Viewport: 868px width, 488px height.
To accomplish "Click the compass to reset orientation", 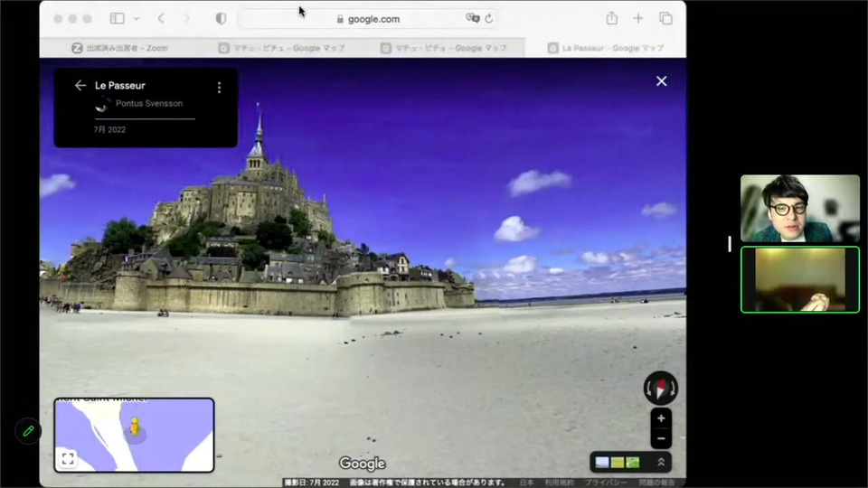I will click(x=660, y=388).
